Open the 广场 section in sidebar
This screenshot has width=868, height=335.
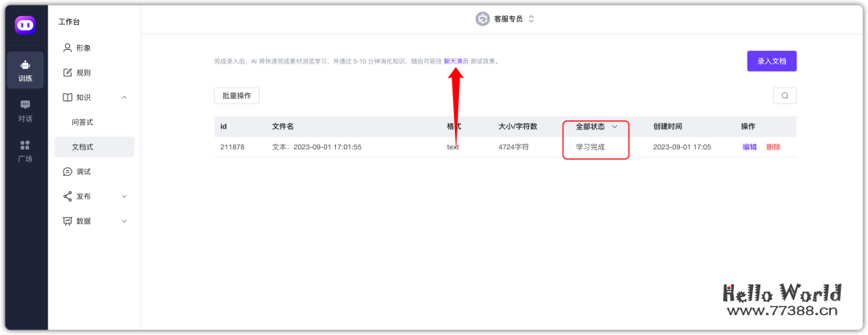(26, 151)
